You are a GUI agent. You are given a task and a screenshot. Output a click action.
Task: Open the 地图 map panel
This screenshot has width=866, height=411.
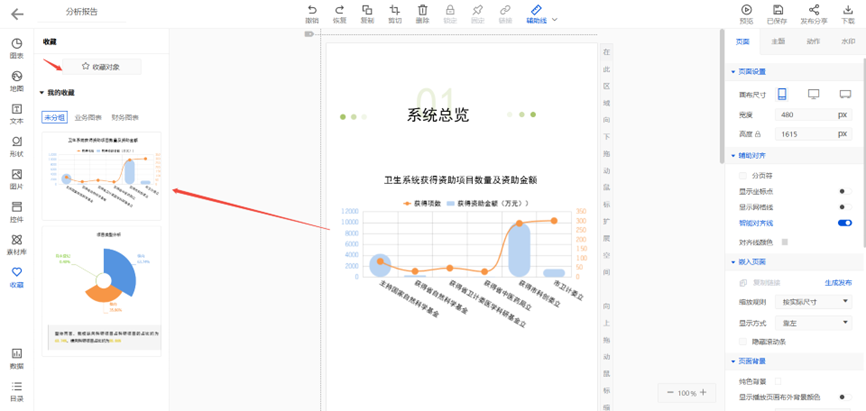tap(16, 82)
